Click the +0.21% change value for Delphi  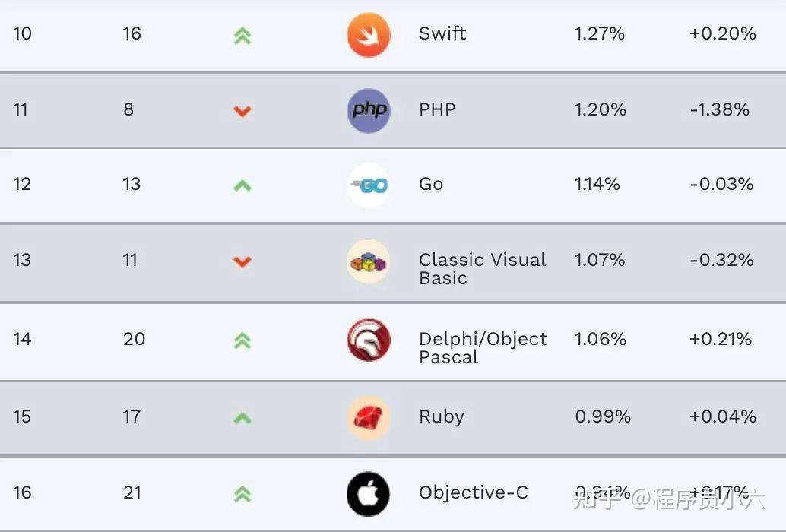click(721, 339)
